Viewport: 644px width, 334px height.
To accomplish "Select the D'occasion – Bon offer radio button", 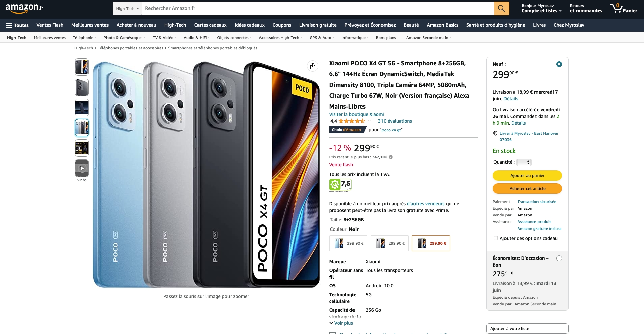I will tap(559, 259).
